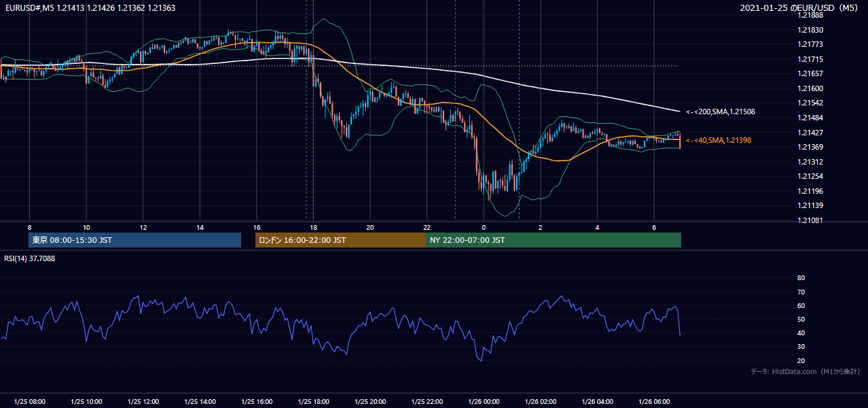Click hour label 10 below price chart
Viewport: 868px width, 408px height.
tap(86, 227)
